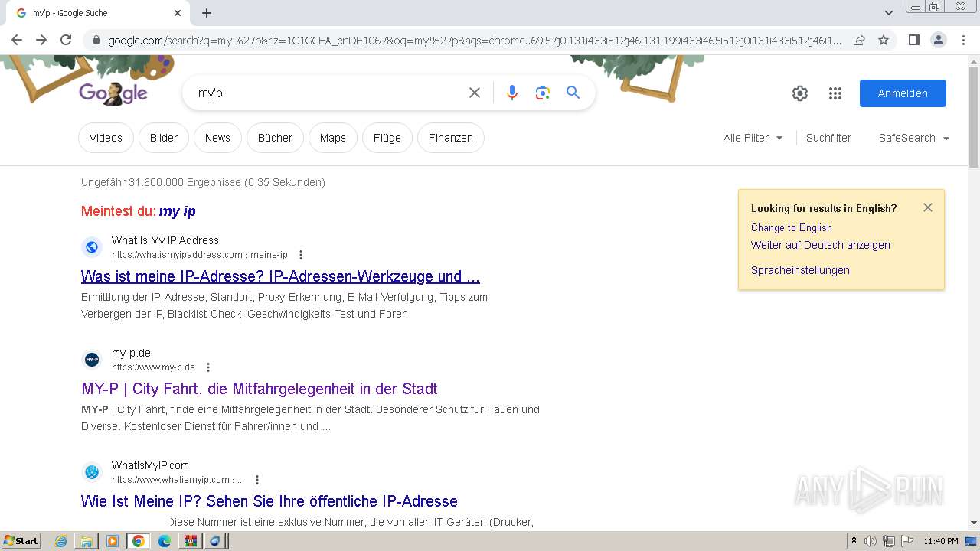Open Google quick settings gear
Viewport: 980px width, 551px height.
point(800,93)
